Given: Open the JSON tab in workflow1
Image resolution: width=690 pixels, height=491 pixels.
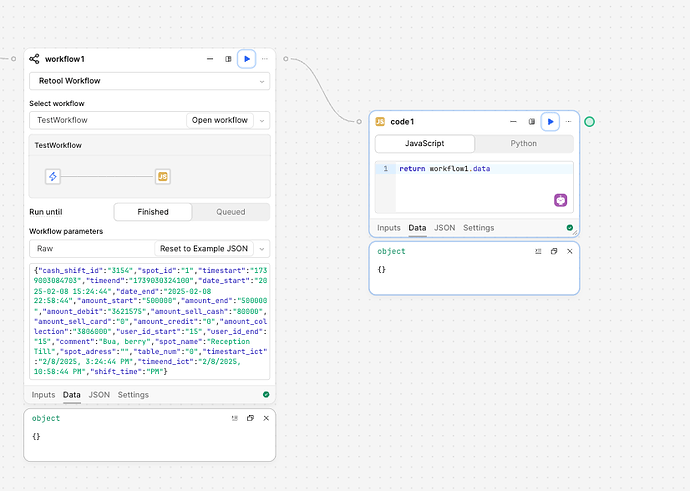Looking at the screenshot, I should pyautogui.click(x=99, y=395).
